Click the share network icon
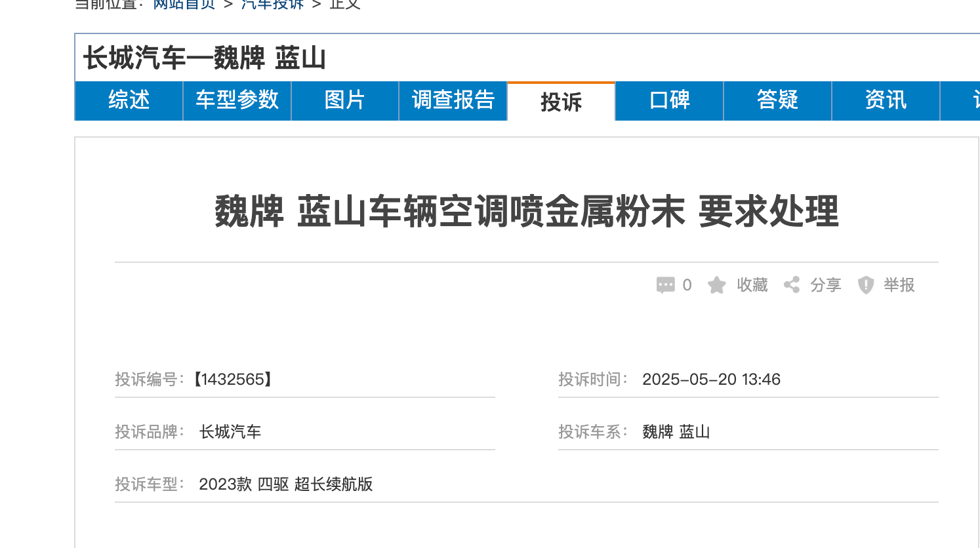The height and width of the screenshot is (548, 980). point(792,284)
